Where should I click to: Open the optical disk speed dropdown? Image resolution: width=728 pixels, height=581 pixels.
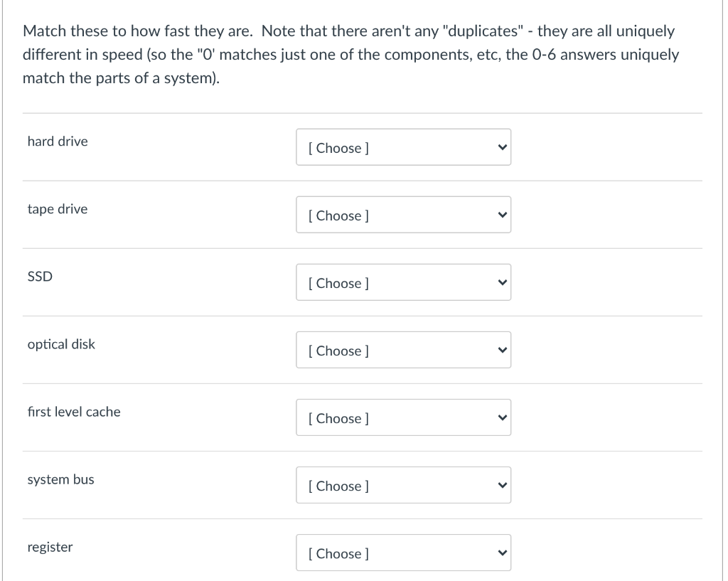403,351
